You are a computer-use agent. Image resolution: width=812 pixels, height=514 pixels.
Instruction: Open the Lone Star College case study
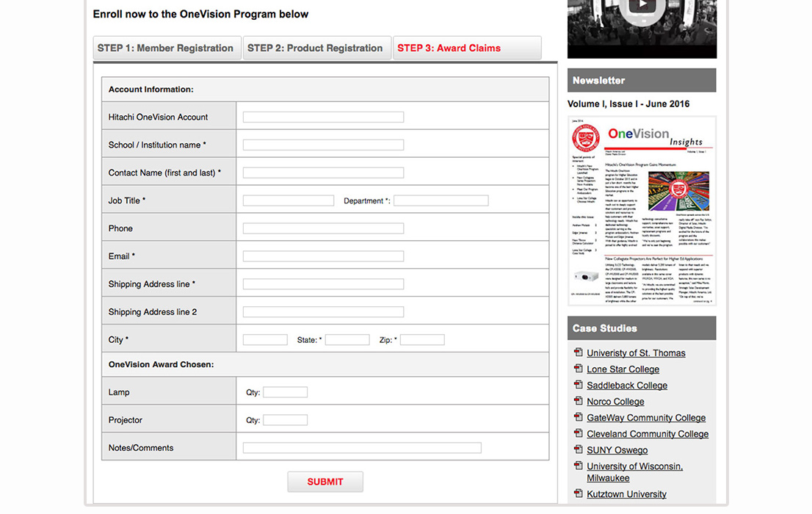[623, 369]
